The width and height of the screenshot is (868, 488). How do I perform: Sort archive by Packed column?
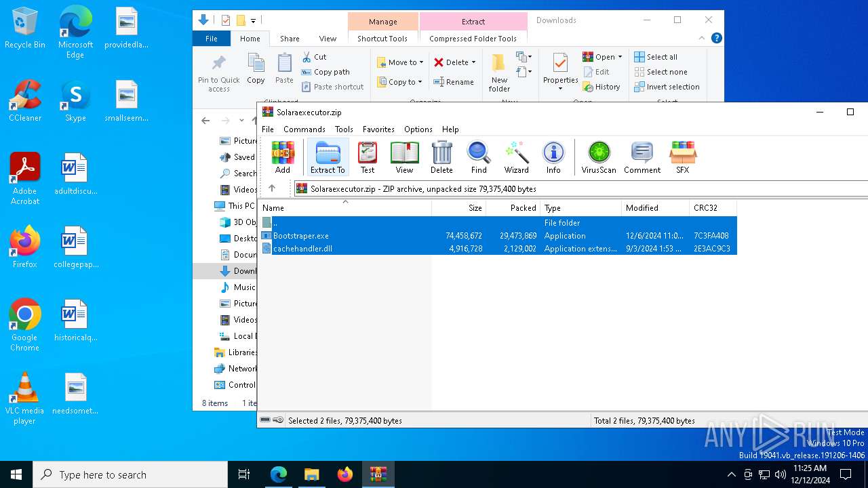tap(513, 207)
